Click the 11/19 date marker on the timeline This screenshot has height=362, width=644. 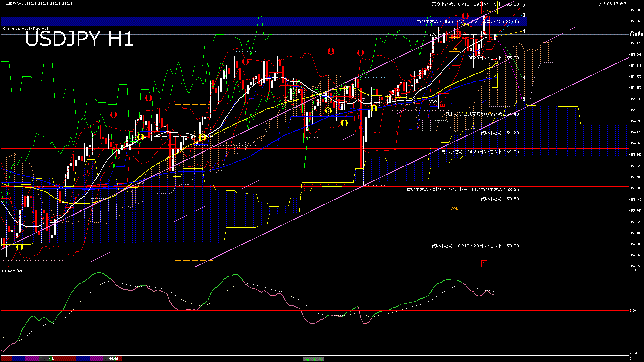[x=114, y=359]
